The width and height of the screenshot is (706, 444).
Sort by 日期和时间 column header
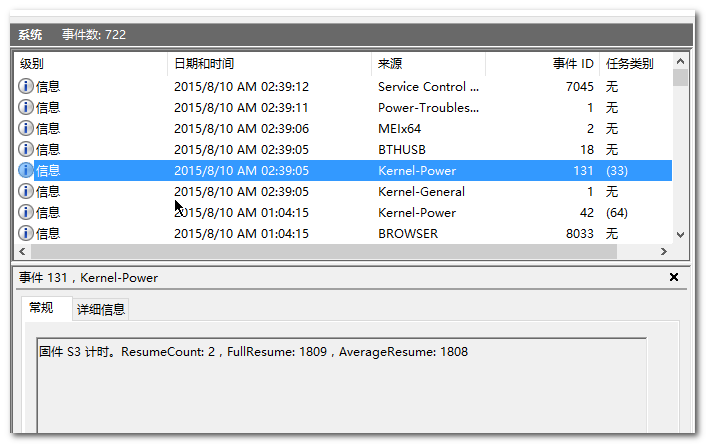pyautogui.click(x=269, y=63)
